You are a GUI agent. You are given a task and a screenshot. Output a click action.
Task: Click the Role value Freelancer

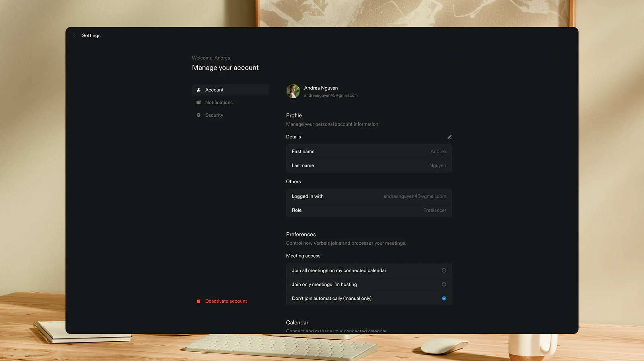(x=435, y=210)
